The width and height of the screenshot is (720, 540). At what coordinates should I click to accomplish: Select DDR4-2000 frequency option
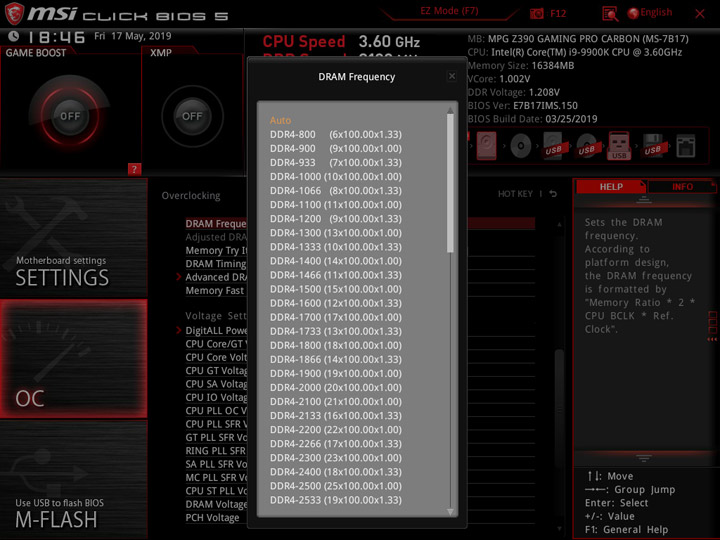(336, 388)
